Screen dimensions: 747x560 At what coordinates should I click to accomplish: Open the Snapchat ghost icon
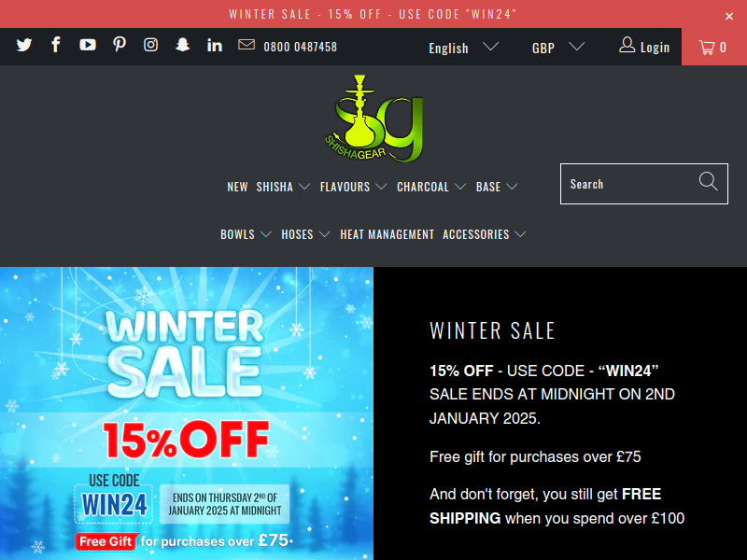182,45
